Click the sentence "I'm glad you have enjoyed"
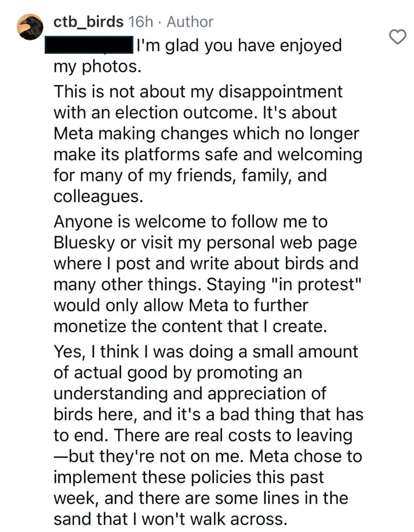The image size is (414, 532). point(239,45)
